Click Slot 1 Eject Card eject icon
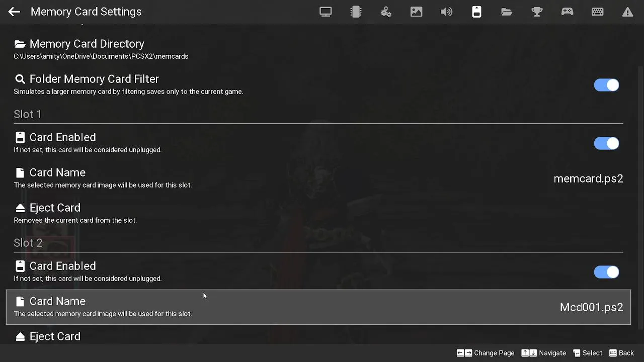 point(20,208)
